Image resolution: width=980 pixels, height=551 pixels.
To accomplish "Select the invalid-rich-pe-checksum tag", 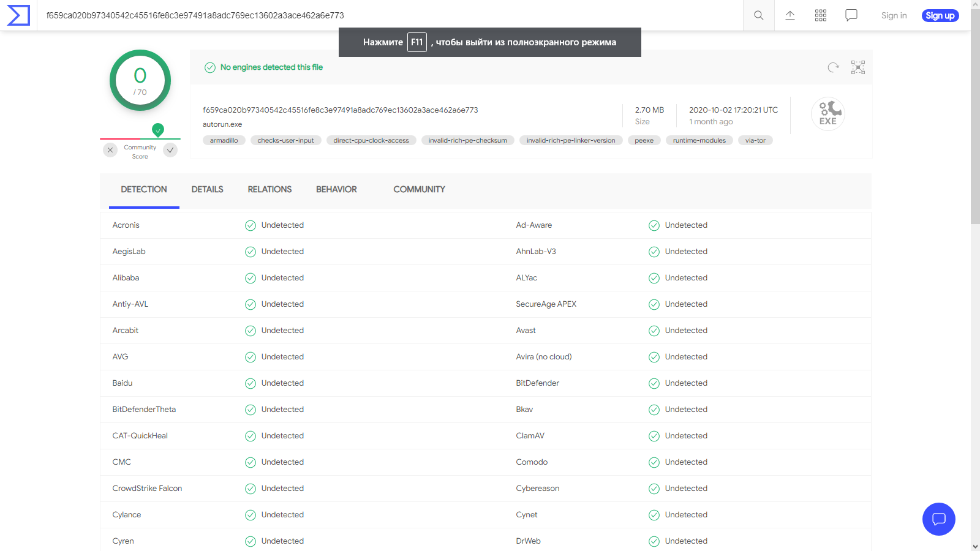I will point(468,140).
